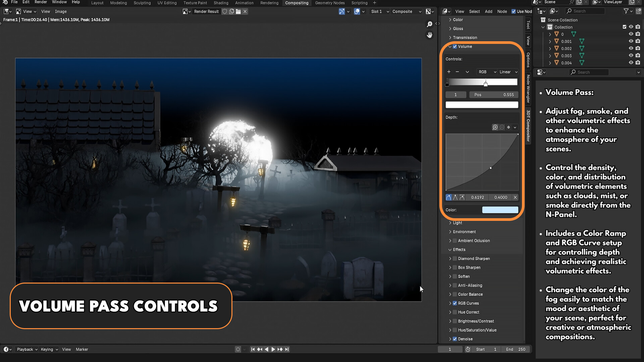The height and width of the screenshot is (362, 644).
Task: Open the Composite pass dropdown
Action: click(x=407, y=11)
